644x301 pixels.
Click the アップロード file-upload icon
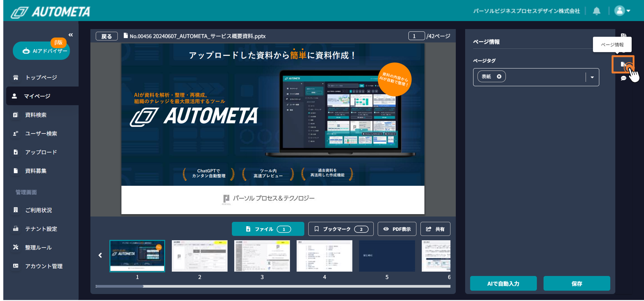click(x=16, y=152)
